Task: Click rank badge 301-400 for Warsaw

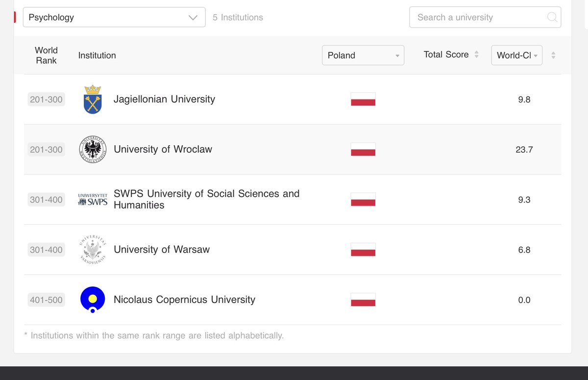Action: click(46, 250)
